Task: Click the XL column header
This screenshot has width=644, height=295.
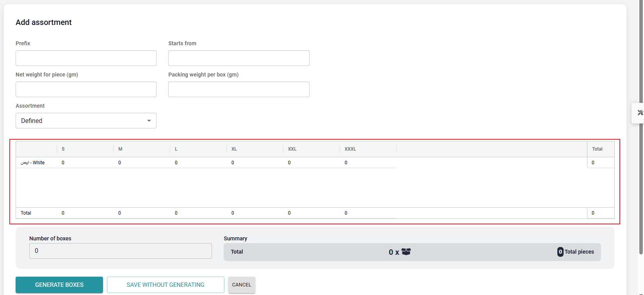Action: pyautogui.click(x=255, y=149)
